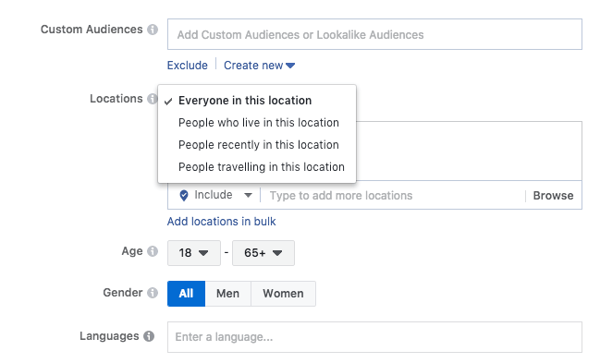600x363 pixels.
Task: Focus the Custom Audiences input field
Action: tap(375, 34)
